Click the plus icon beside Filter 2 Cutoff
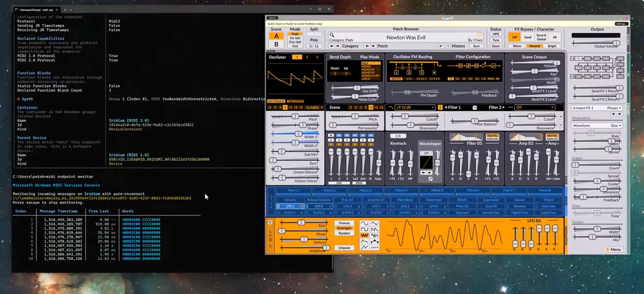 coord(561,116)
